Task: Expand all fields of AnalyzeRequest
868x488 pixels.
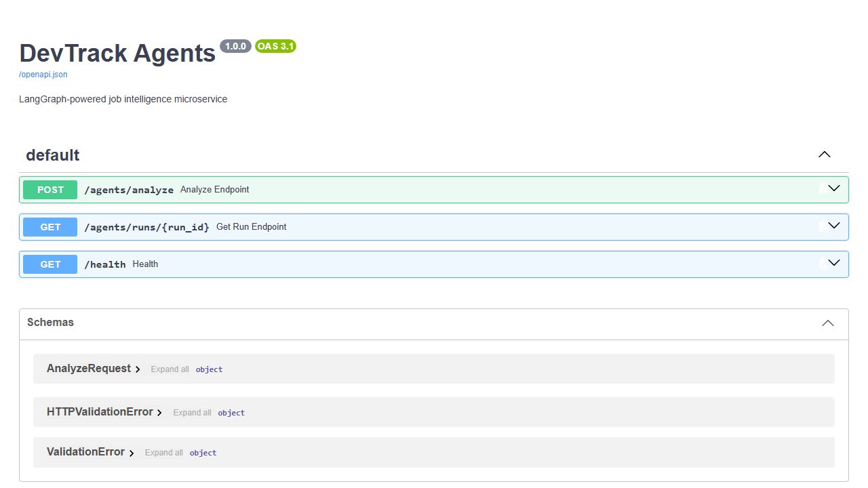Action: pos(170,369)
